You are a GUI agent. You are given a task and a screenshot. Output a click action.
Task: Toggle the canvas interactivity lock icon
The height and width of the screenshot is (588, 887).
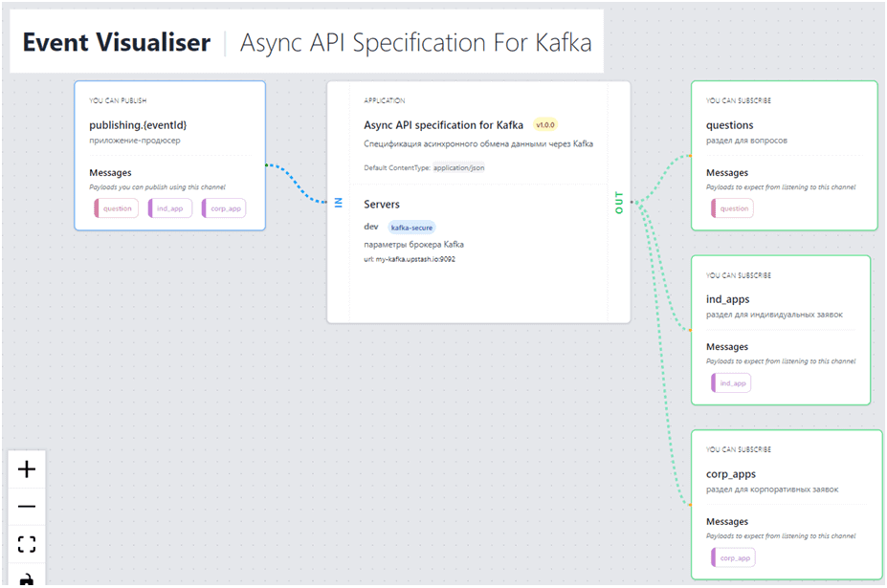[27, 578]
